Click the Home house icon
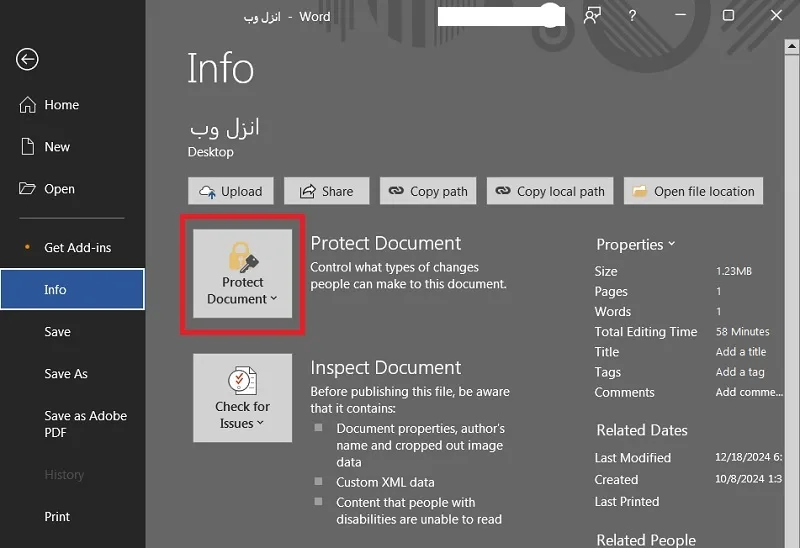800x548 pixels. pos(28,105)
